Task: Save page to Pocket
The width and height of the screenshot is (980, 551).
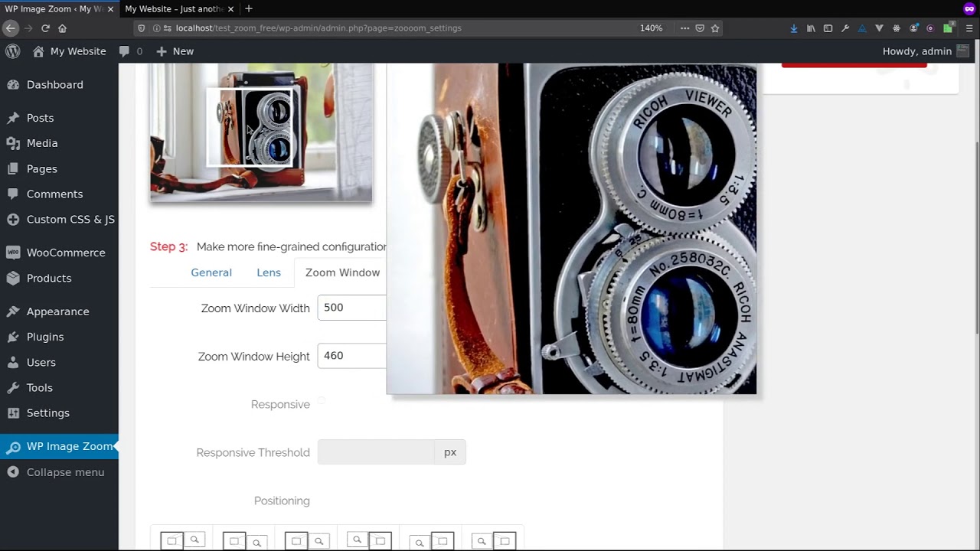Action: pos(700,28)
